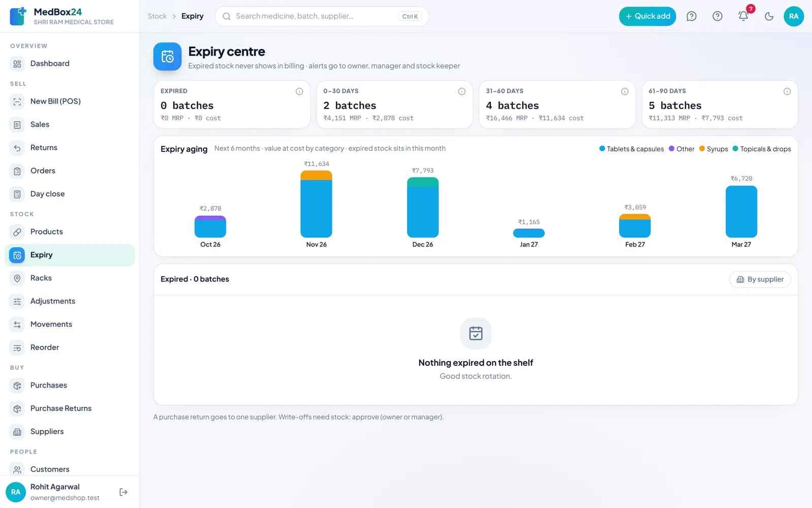Log out using the sign-out icon
The image size is (812, 508).
(x=123, y=492)
